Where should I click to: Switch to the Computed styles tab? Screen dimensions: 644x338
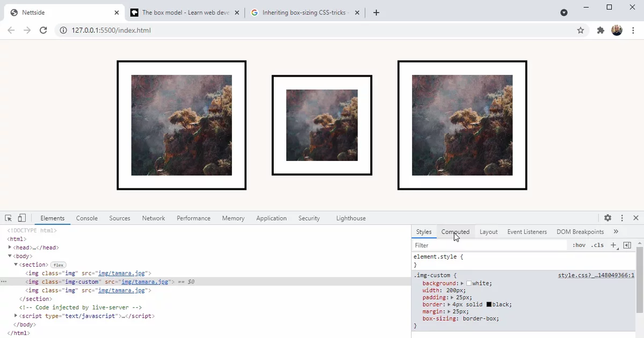456,232
